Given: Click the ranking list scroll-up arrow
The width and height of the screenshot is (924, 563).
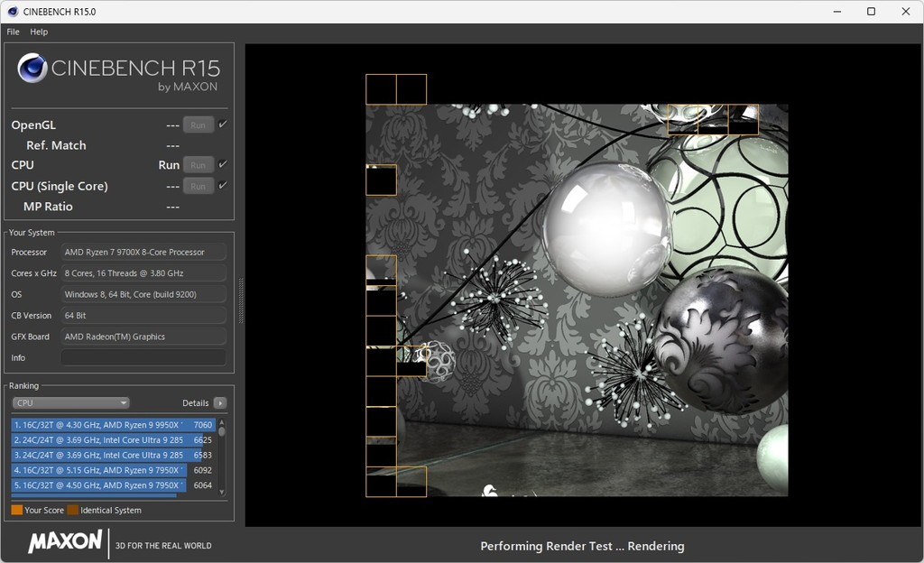Looking at the screenshot, I should 222,421.
